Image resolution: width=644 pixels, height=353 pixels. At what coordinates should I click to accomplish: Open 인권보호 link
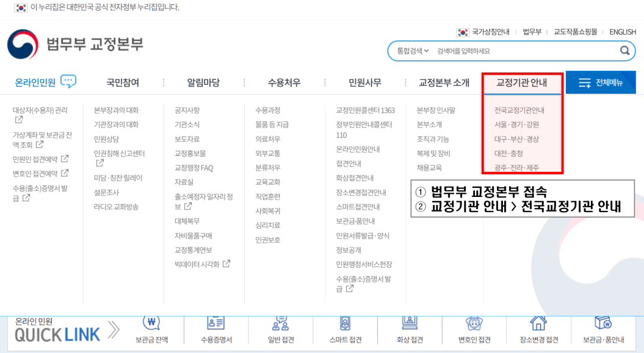pos(267,240)
